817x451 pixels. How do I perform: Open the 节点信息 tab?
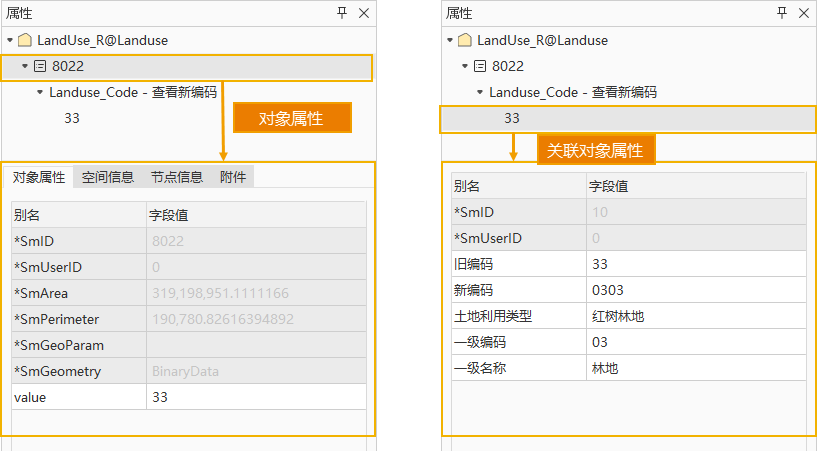click(x=177, y=177)
